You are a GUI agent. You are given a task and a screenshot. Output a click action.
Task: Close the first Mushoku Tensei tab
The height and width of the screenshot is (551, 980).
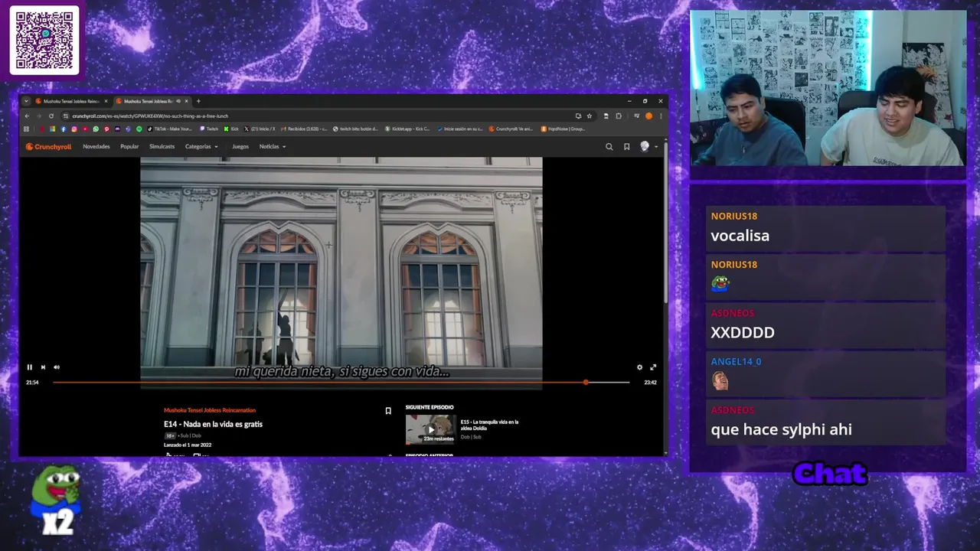tap(106, 101)
